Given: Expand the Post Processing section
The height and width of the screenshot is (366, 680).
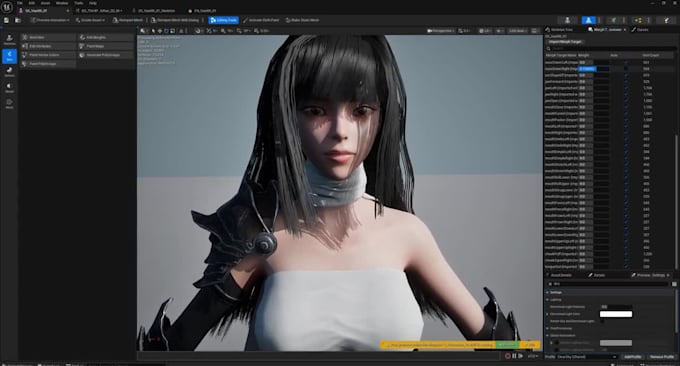Looking at the screenshot, I should (x=548, y=328).
